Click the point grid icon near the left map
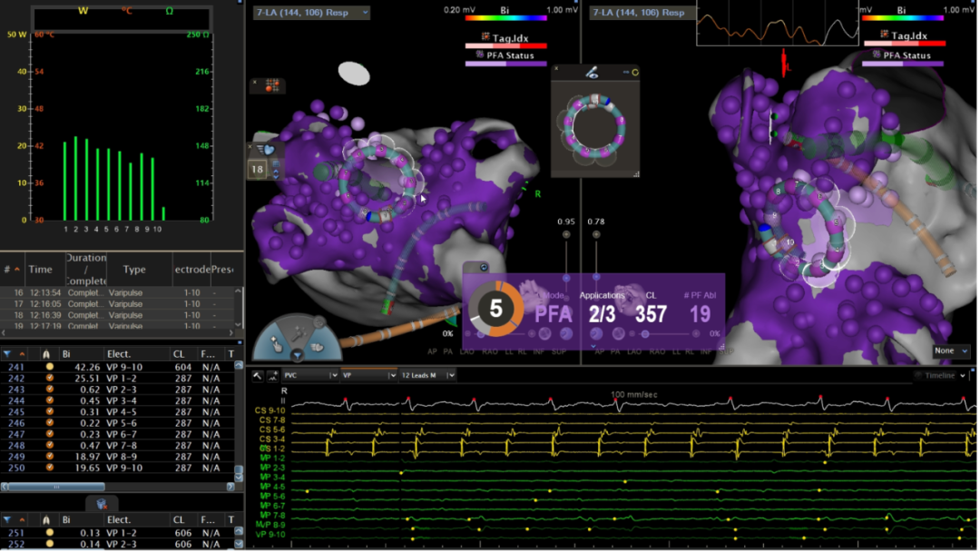Viewport: 980px width, 552px height. click(x=272, y=85)
